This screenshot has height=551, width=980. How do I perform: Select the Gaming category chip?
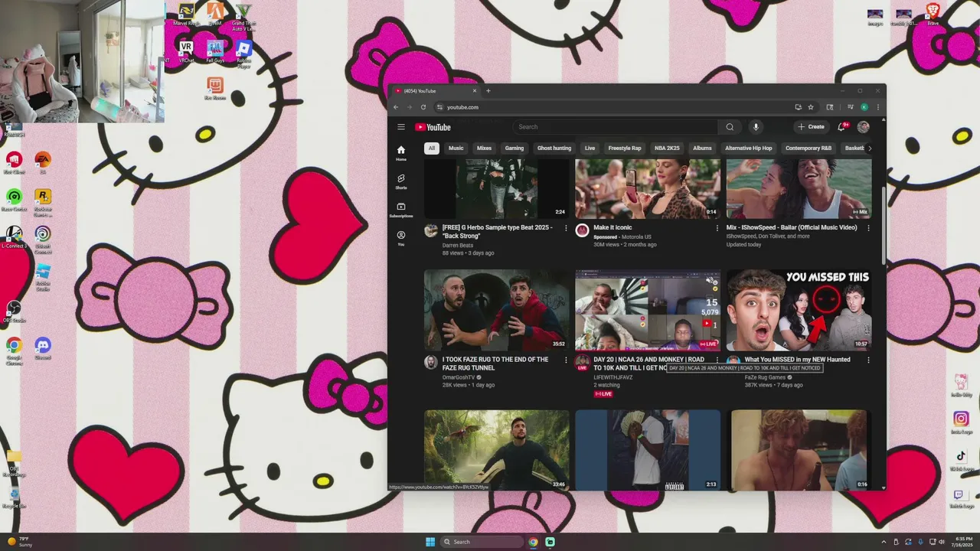tap(514, 148)
